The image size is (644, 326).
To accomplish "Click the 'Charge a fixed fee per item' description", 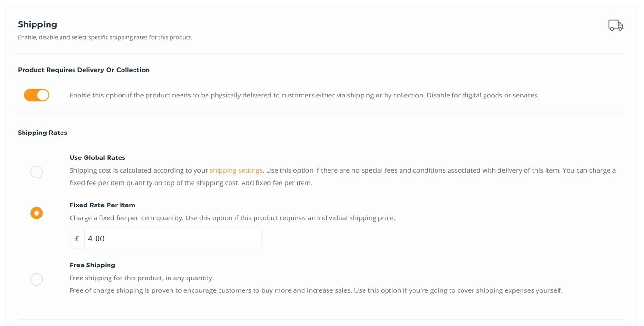I will tap(232, 218).
